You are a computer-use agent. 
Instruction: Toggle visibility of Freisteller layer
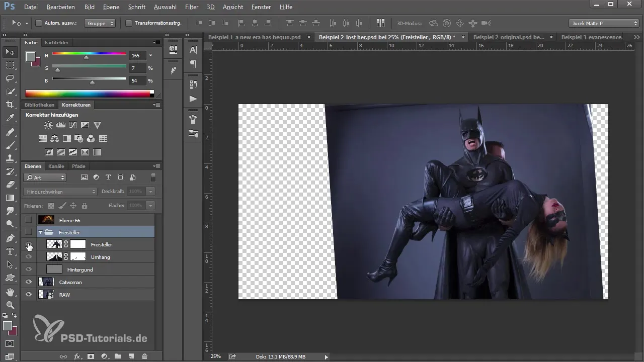pos(29,244)
